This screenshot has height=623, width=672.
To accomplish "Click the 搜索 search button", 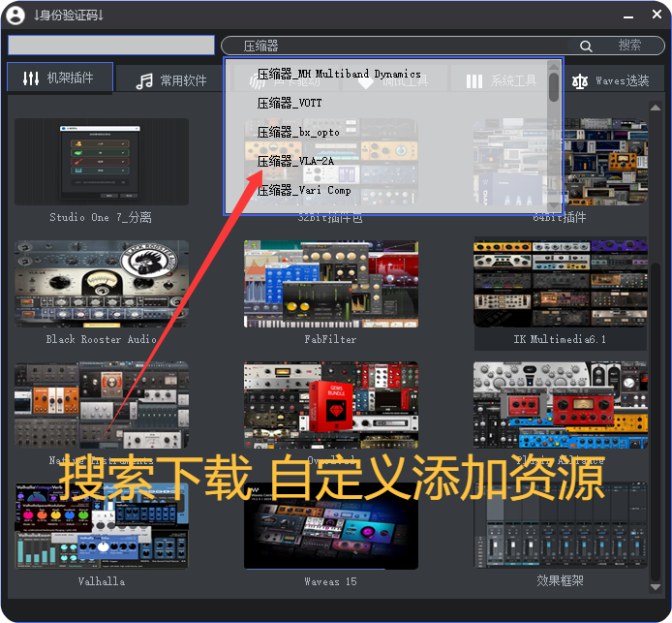I will tap(629, 45).
